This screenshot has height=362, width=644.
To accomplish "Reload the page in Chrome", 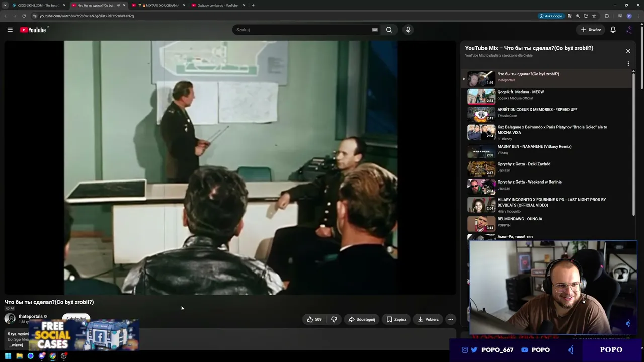I will pos(24,16).
